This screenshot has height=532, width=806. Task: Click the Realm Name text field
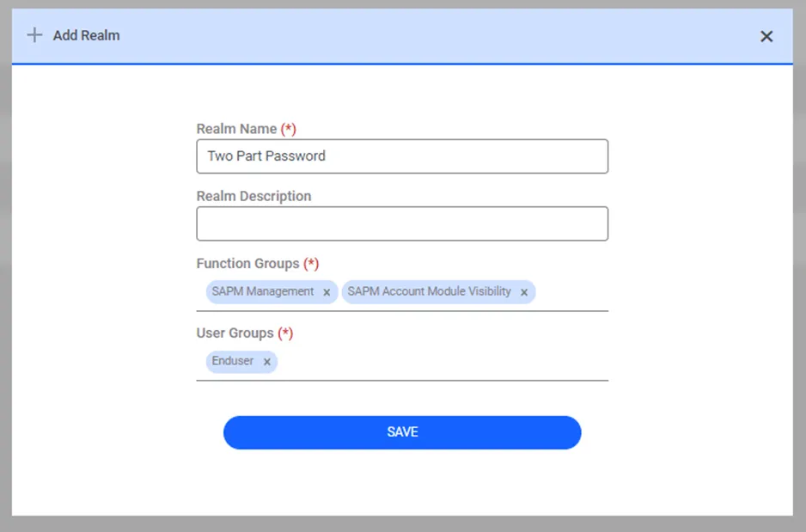(x=402, y=156)
